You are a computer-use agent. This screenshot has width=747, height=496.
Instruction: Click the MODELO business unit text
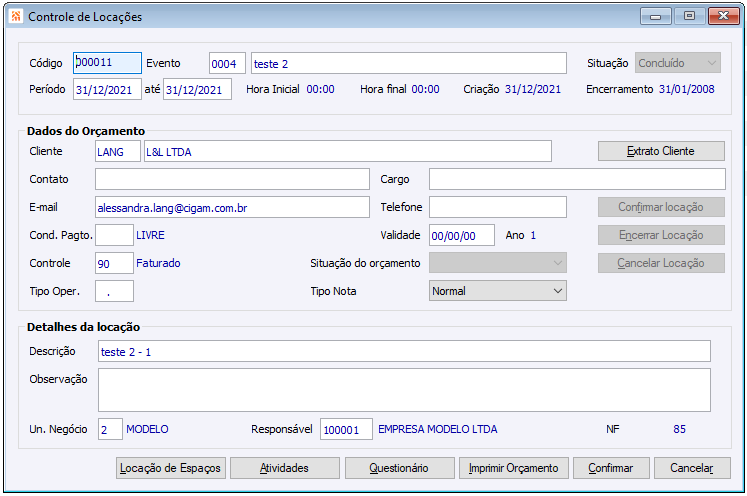[147, 429]
